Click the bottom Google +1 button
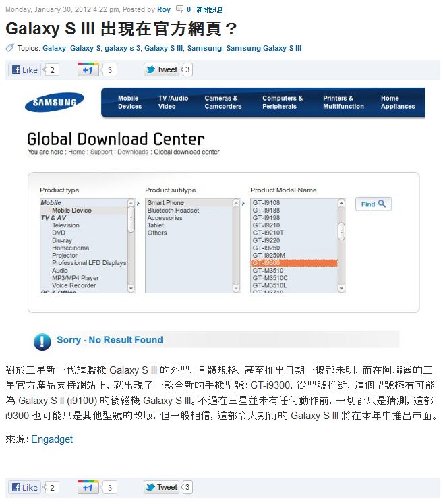 pyautogui.click(x=88, y=487)
